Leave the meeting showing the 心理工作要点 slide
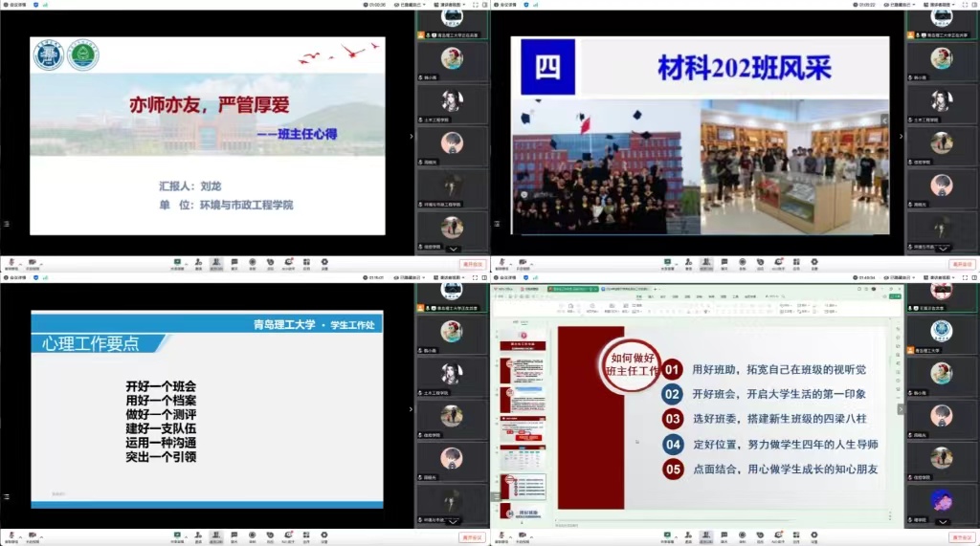980x546 pixels. 473,537
